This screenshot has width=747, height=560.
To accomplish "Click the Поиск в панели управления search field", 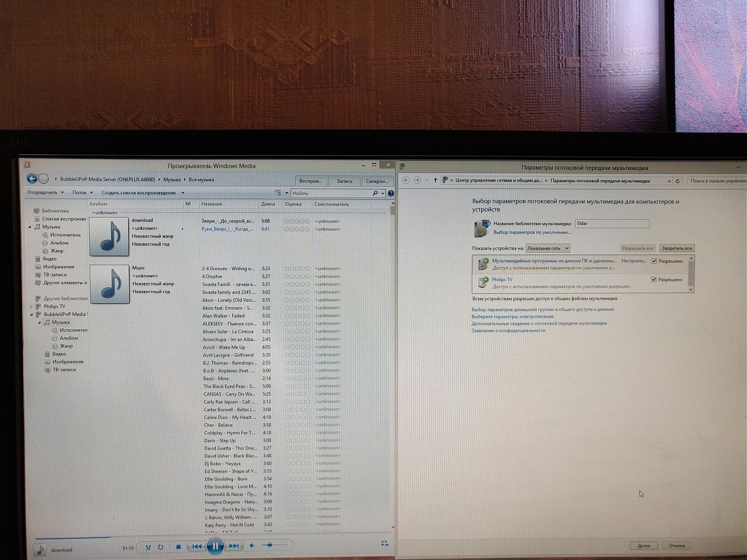I will [x=717, y=181].
